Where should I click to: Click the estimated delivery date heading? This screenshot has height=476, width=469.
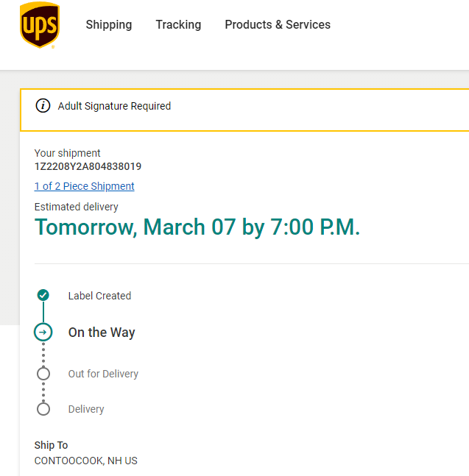(x=197, y=227)
